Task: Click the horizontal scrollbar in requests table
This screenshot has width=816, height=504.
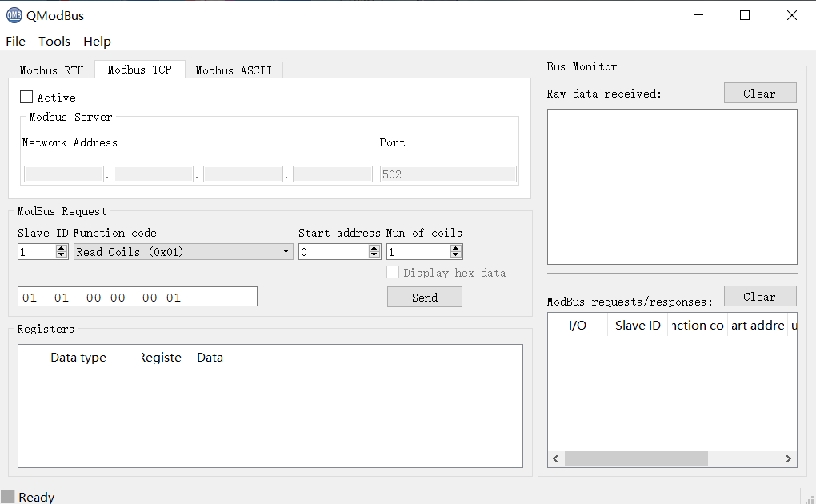Action: pos(636,459)
